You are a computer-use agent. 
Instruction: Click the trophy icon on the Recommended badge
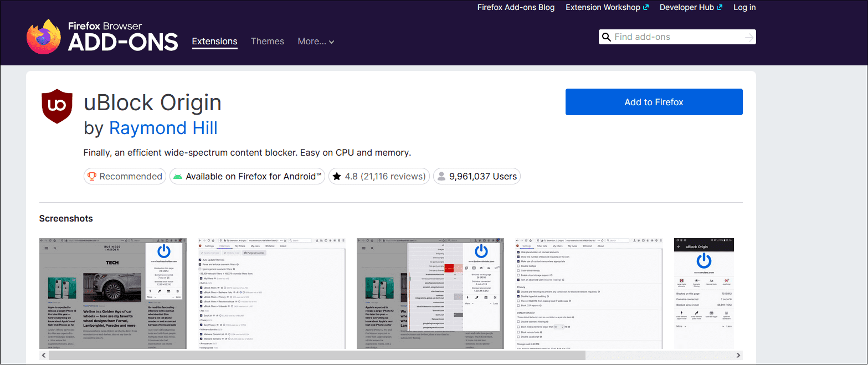tap(91, 176)
